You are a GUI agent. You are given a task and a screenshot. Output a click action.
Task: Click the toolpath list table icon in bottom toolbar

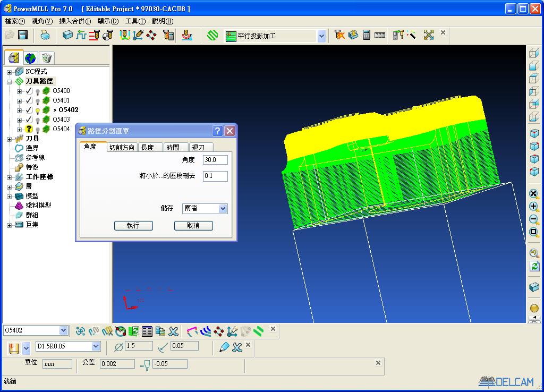(x=147, y=331)
